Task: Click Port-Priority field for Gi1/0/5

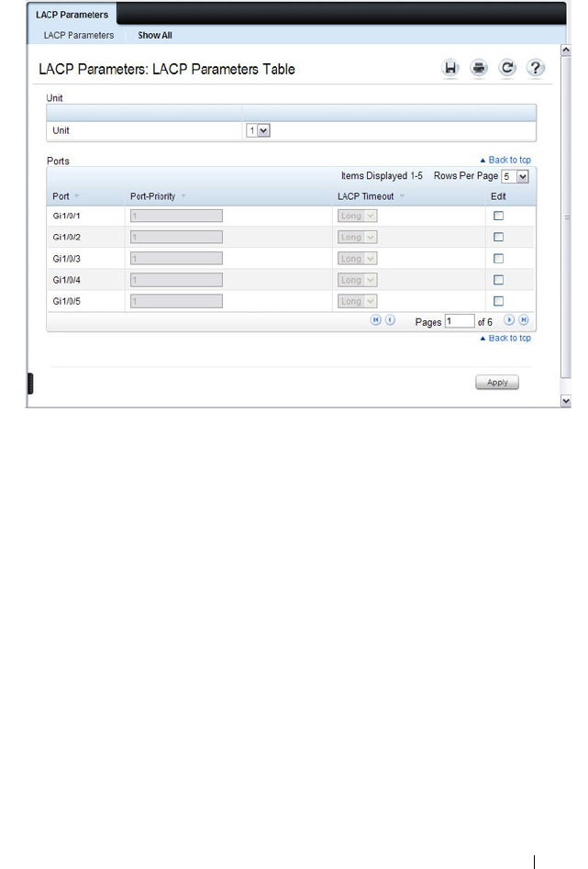Action: [176, 301]
